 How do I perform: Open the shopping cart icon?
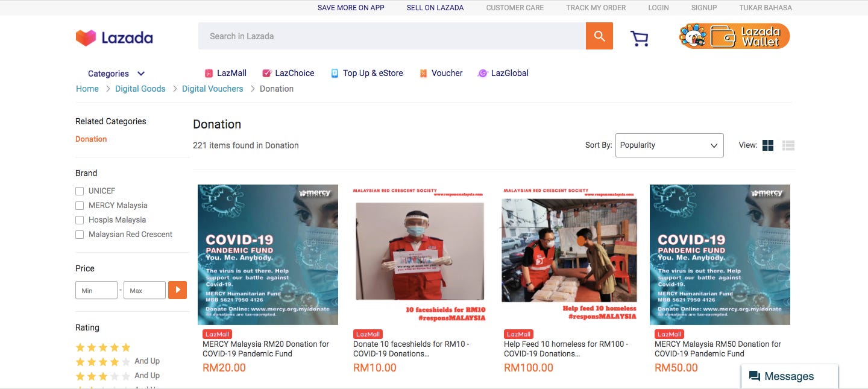pyautogui.click(x=640, y=38)
